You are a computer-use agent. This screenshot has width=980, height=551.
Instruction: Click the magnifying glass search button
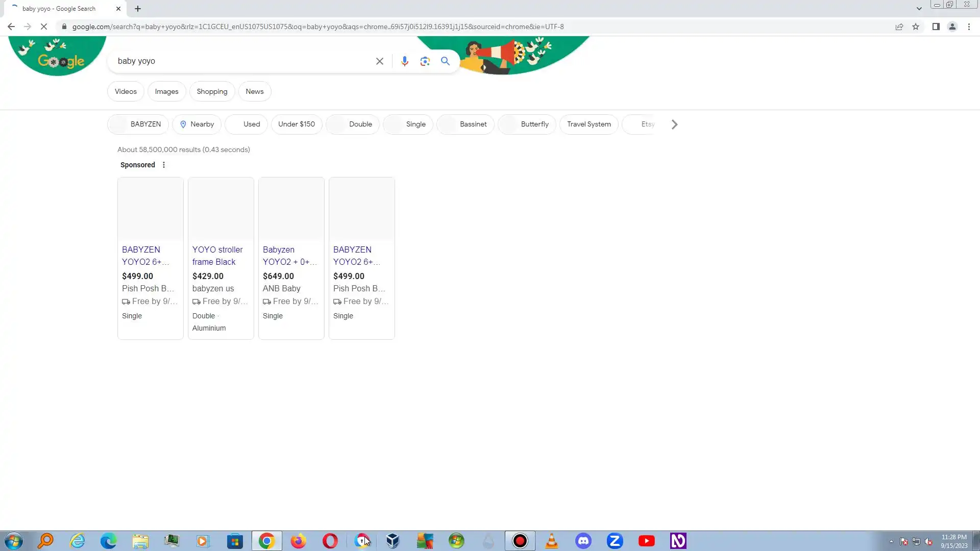coord(445,61)
